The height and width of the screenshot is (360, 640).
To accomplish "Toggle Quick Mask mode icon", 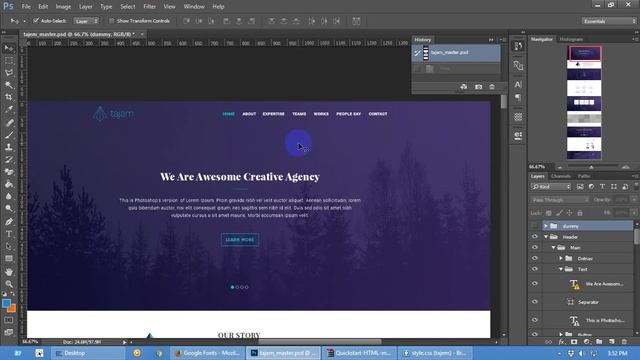I will (x=9, y=320).
